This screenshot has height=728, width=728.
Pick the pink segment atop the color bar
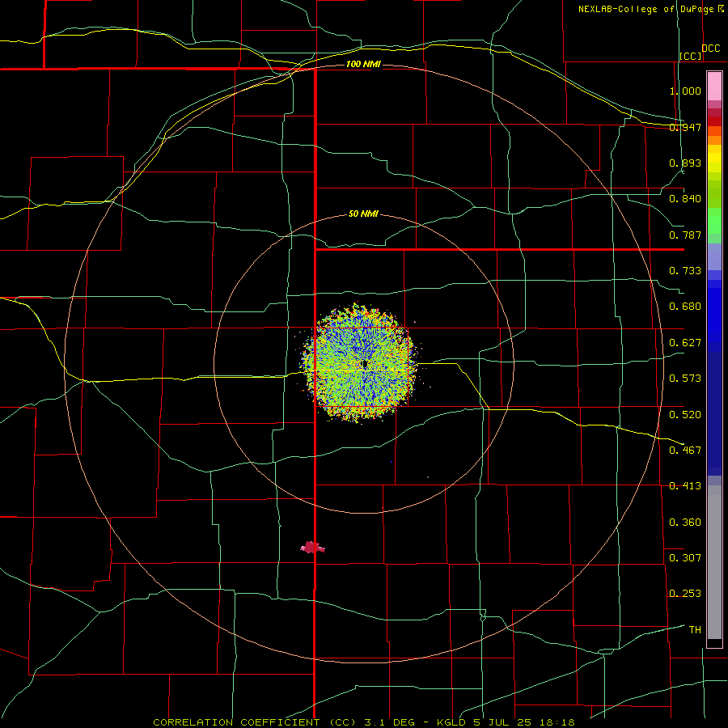point(714,87)
